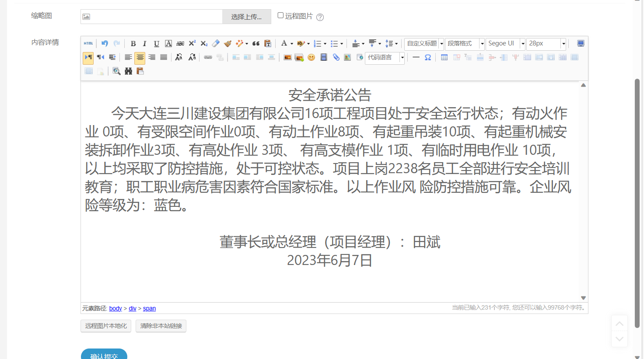Toggle superscript formatting
This screenshot has height=359, width=644.
click(x=192, y=44)
